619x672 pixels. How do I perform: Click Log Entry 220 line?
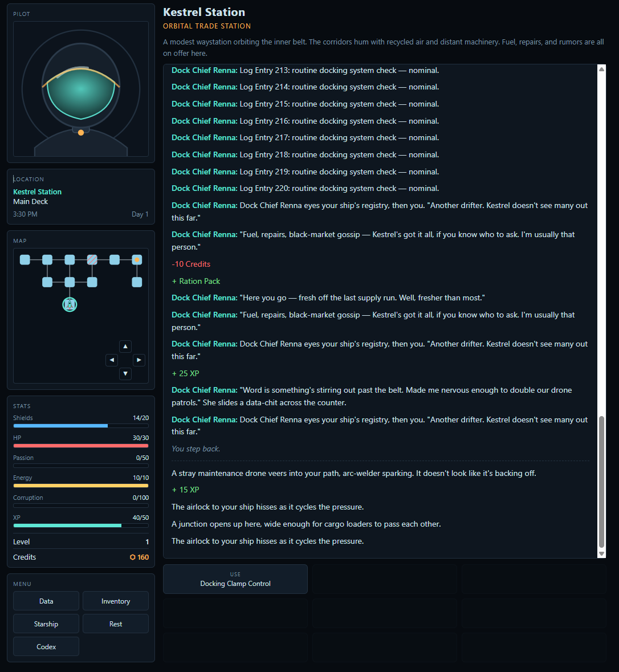coord(305,188)
